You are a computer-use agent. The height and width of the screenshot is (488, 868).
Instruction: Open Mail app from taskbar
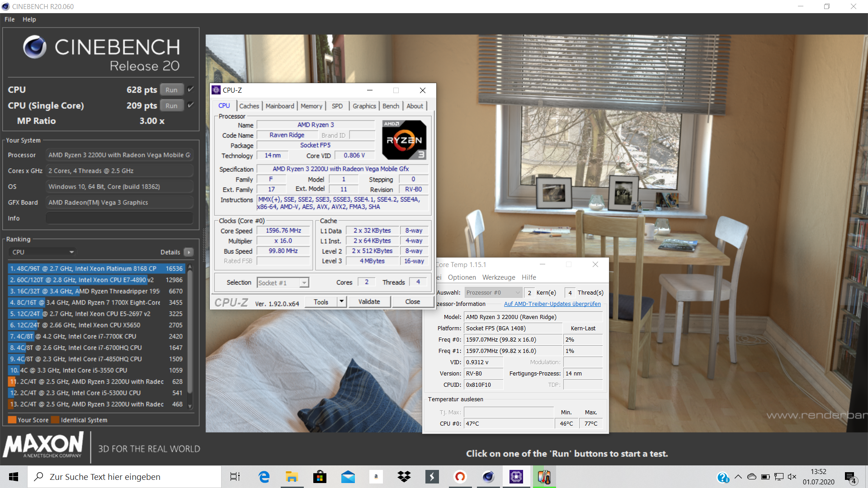(348, 477)
